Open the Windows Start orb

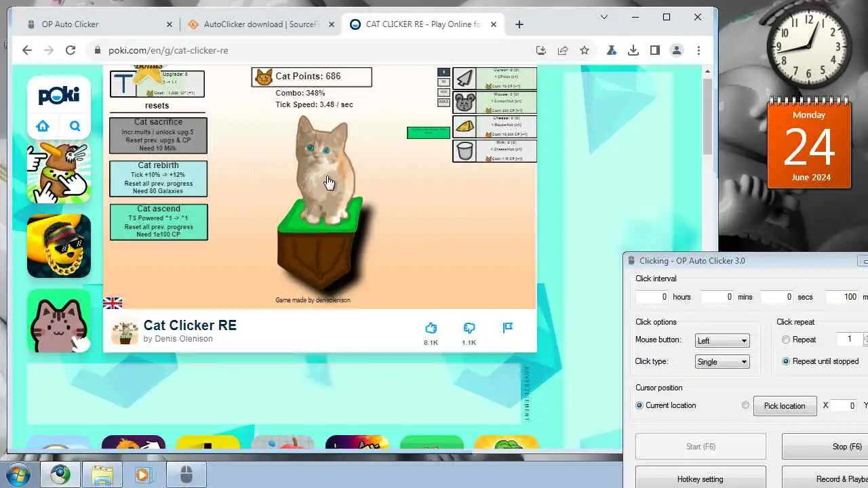click(x=19, y=474)
